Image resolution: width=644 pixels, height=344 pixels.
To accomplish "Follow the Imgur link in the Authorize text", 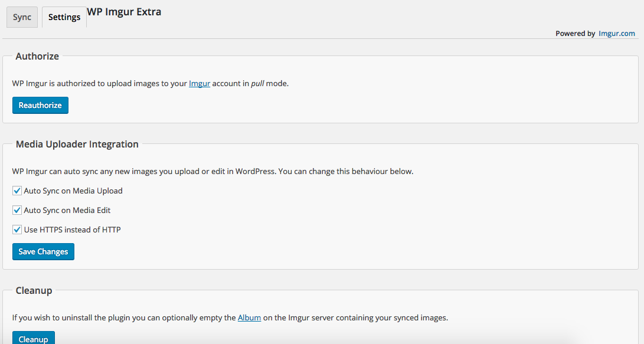I will (x=199, y=83).
